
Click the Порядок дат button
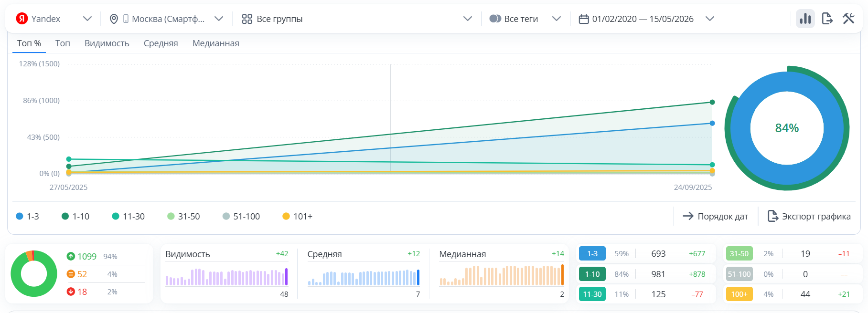[715, 216]
